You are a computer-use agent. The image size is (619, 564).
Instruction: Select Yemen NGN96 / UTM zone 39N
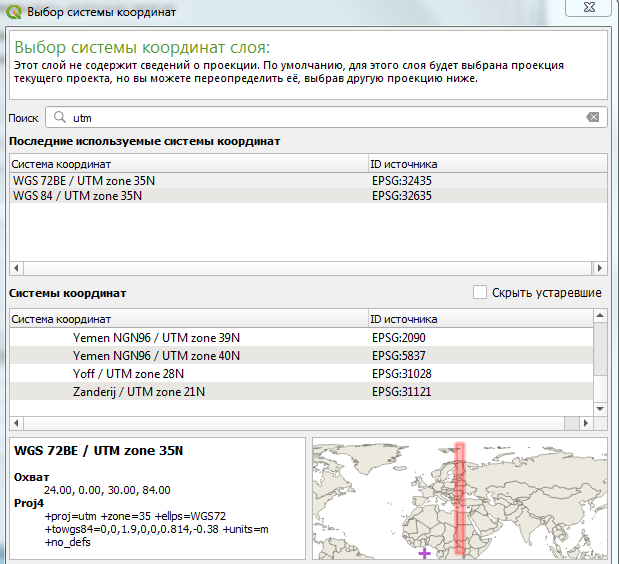(155, 339)
